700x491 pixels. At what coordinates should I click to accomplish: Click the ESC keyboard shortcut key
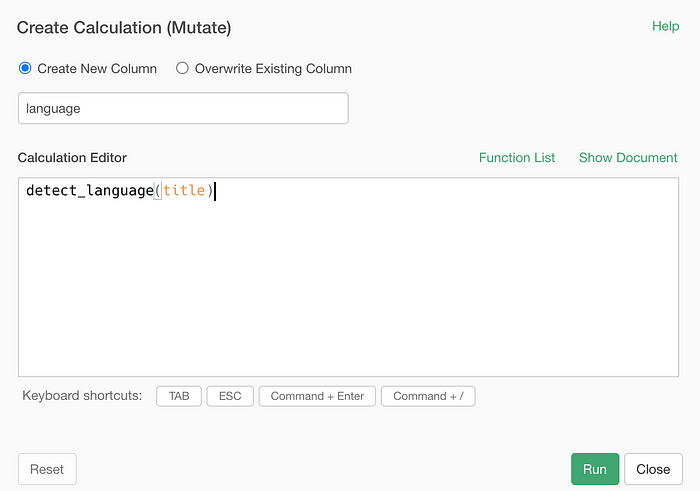[x=230, y=396]
